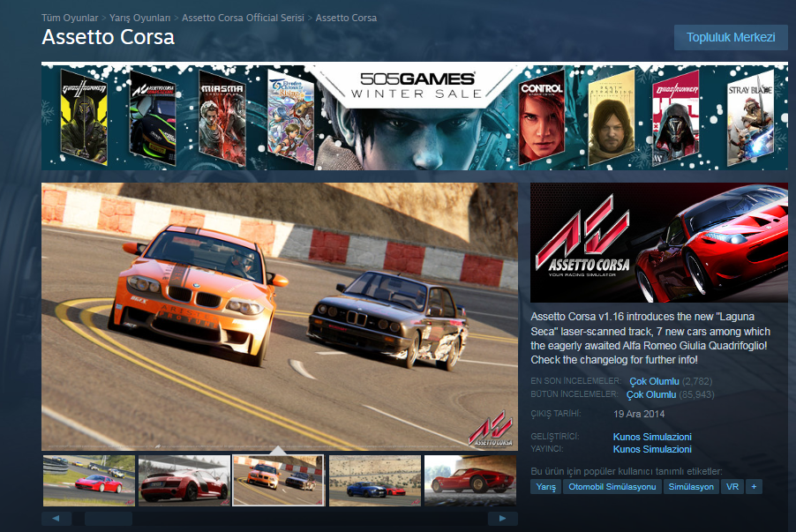Click the Yarış tag
796x532 pixels.
point(545,487)
